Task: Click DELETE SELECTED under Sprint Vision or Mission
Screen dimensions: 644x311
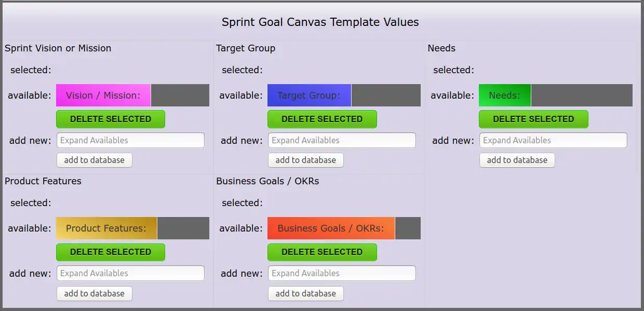Action: click(x=110, y=119)
